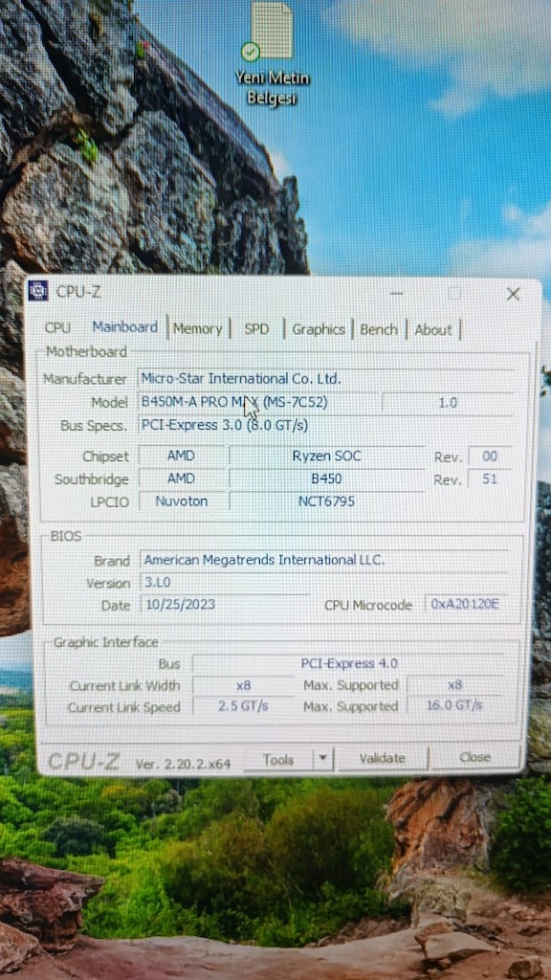Image resolution: width=551 pixels, height=980 pixels.
Task: Open the SPD tab
Action: (256, 329)
